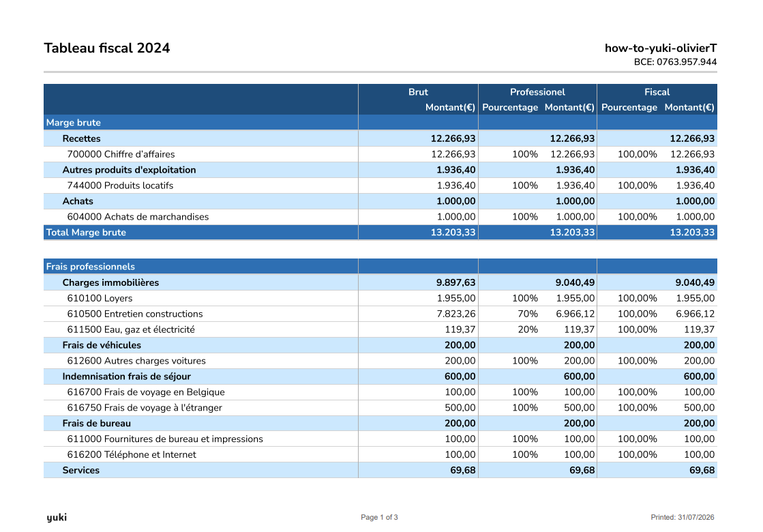
Task: Click the 'Recettes' row label
Action: pos(81,138)
